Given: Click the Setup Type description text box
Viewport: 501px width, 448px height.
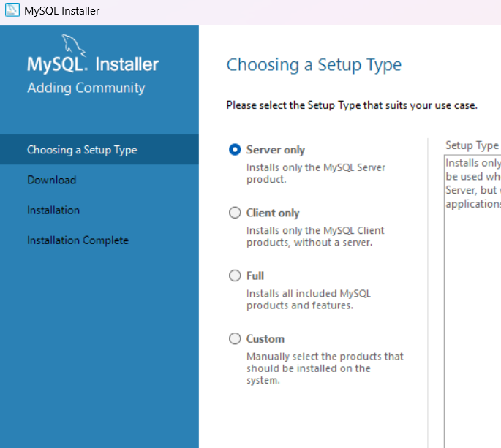Looking at the screenshot, I should coord(472,301).
